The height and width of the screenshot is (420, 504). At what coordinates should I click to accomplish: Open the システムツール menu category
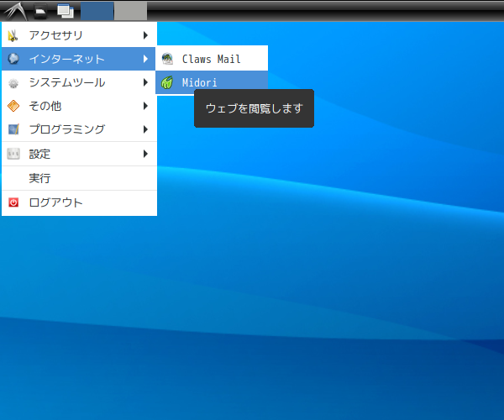(80, 82)
